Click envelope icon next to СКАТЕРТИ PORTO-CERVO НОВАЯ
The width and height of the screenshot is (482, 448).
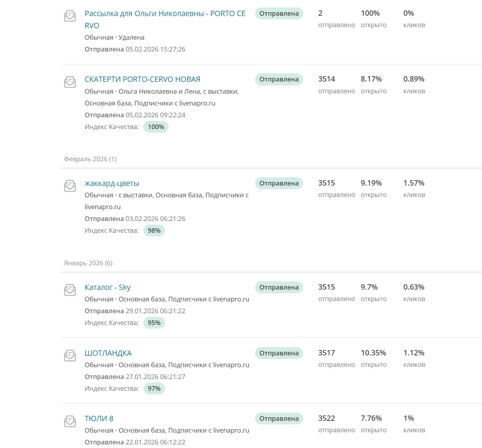pos(70,82)
